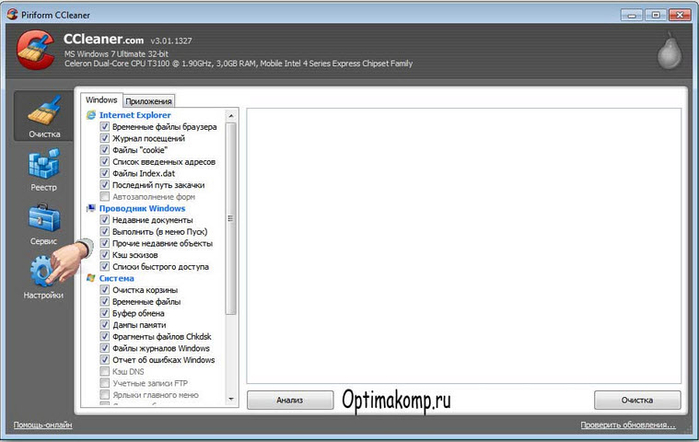
Task: Click the Система group icon
Action: [91, 278]
